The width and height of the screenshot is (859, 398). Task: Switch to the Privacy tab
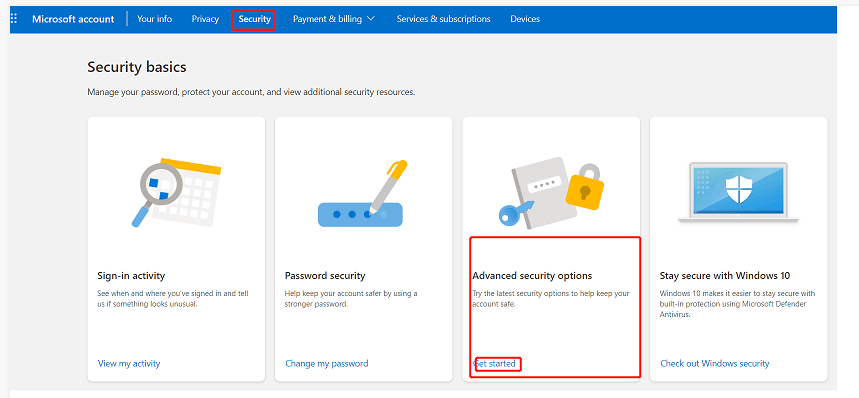pos(205,19)
